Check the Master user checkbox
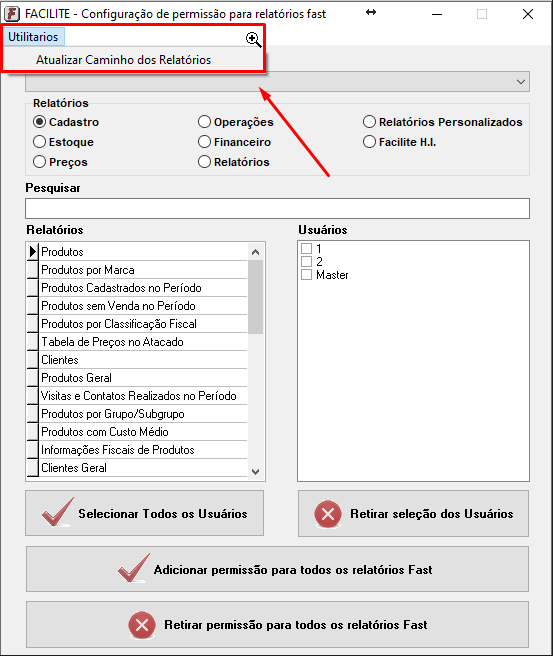 [x=307, y=275]
